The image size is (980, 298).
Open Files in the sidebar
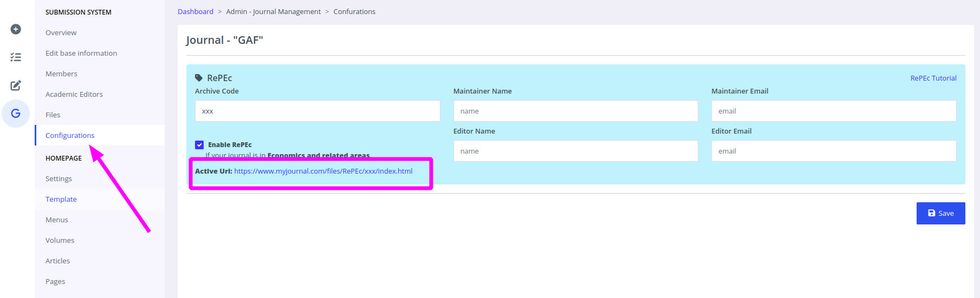[53, 115]
